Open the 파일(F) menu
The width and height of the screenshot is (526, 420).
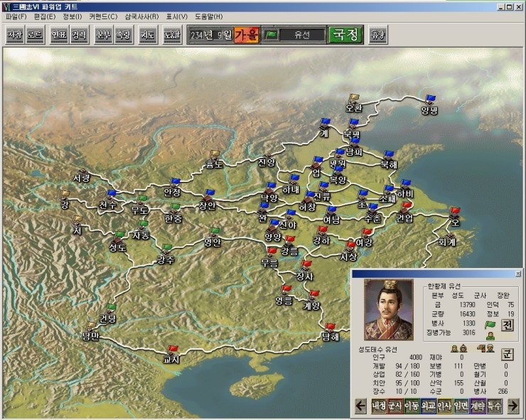[x=16, y=17]
